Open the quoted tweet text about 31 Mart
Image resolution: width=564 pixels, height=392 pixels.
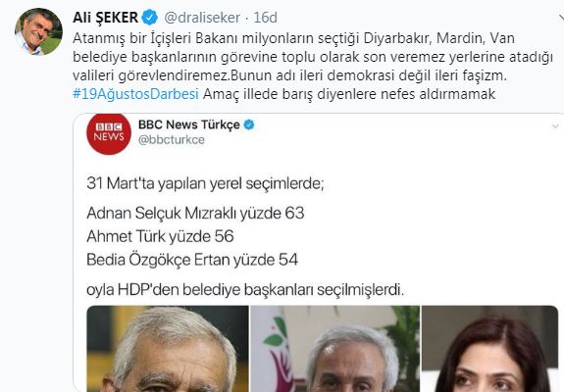tap(205, 183)
